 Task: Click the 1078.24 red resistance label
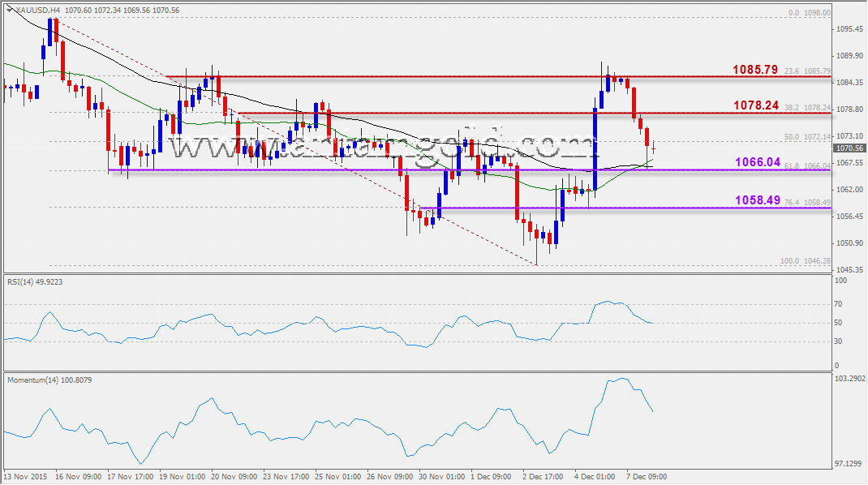[756, 106]
